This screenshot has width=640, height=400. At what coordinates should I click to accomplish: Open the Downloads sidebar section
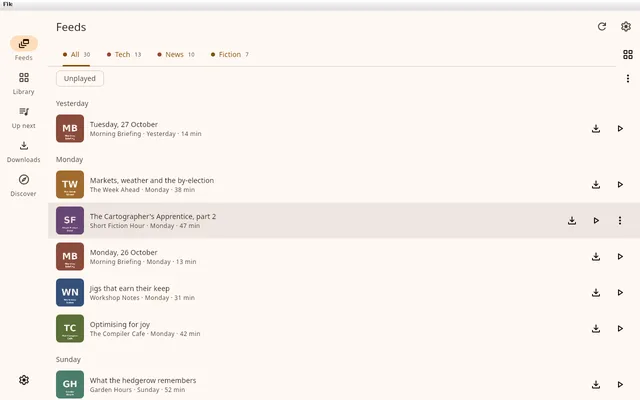click(x=24, y=151)
